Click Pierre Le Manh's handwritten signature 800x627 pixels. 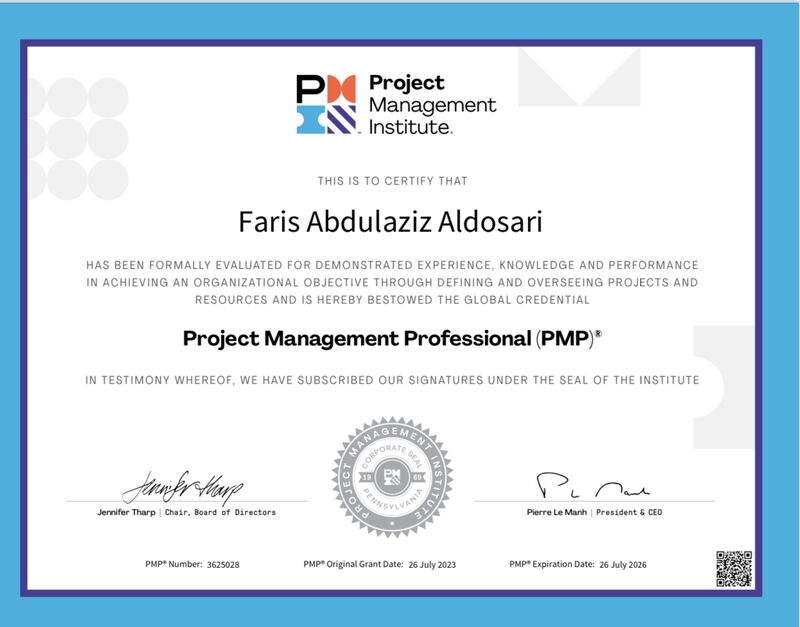[593, 486]
